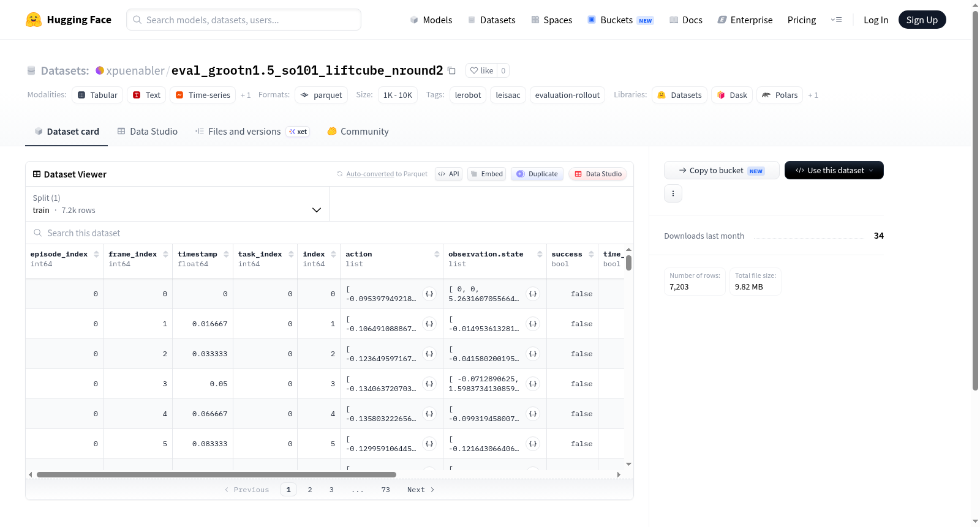Click the Log In link

(876, 20)
